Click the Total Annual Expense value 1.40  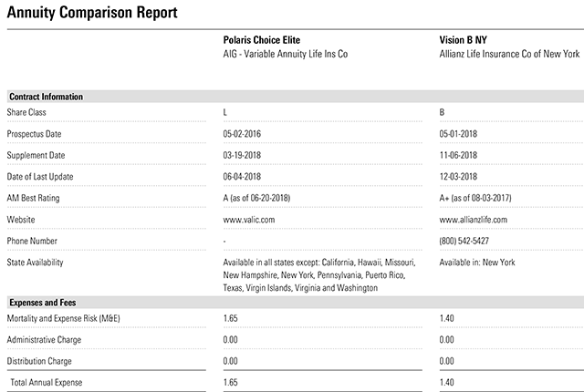click(x=447, y=382)
